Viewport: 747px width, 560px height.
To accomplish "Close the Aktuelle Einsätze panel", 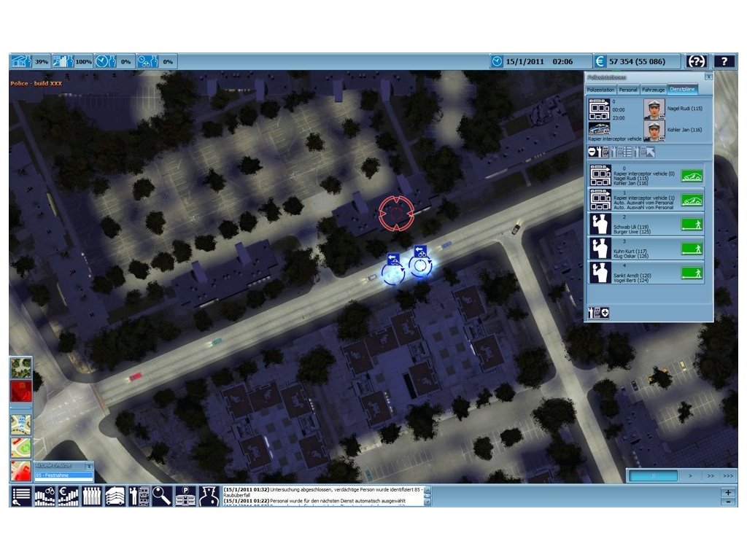I will coord(89,466).
